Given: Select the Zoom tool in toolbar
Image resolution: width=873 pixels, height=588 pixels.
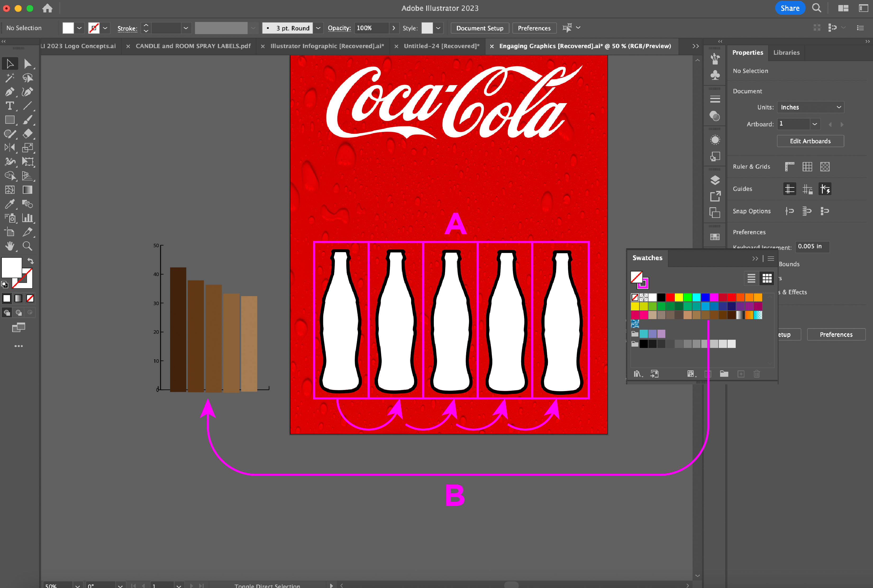Looking at the screenshot, I should tap(28, 246).
